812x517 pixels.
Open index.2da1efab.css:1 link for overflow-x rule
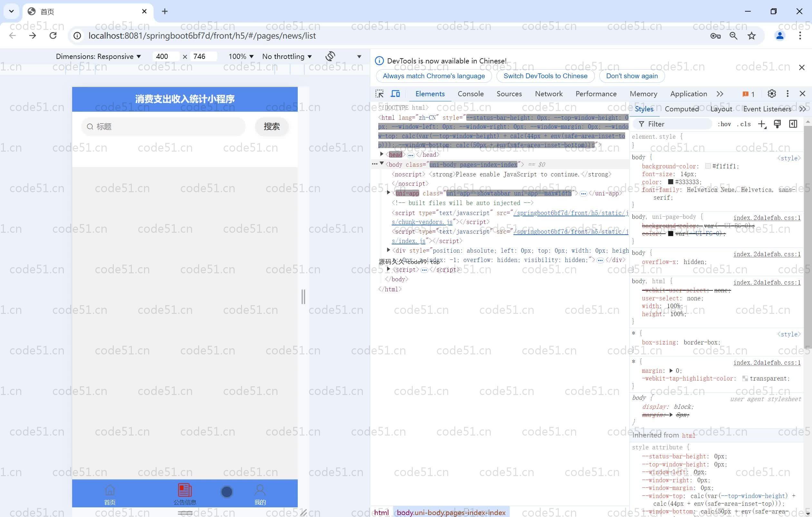pos(767,254)
